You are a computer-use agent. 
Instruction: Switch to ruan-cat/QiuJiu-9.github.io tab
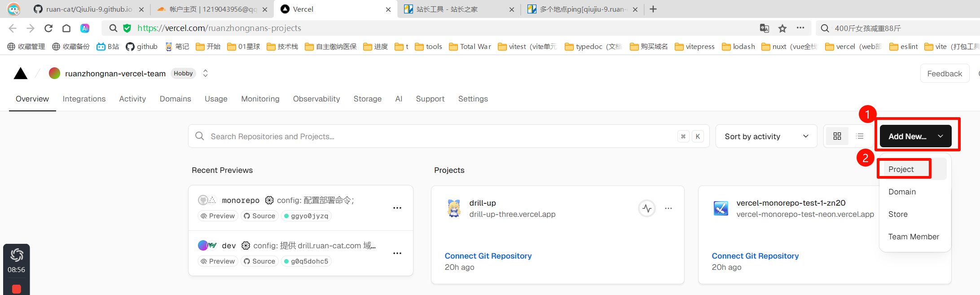tap(89, 9)
